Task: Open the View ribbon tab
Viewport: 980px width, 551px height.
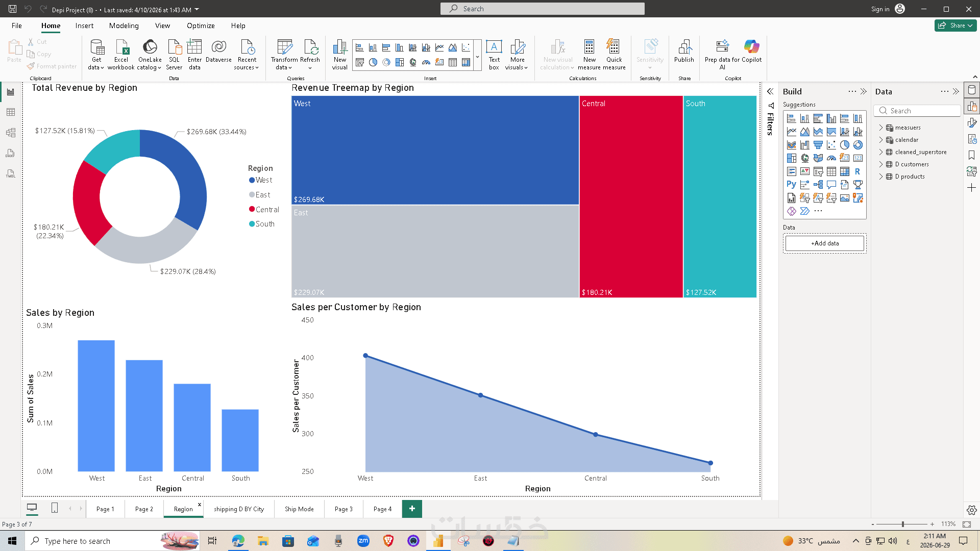Action: 163,26
